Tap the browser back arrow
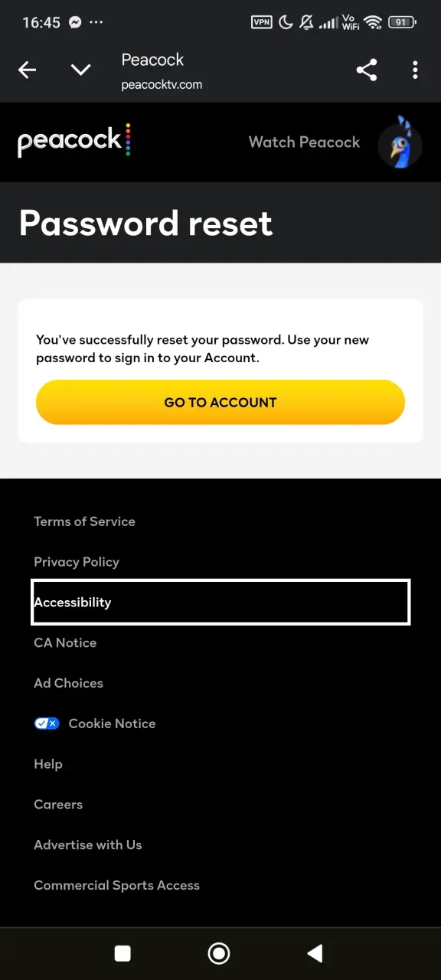Screen dimensions: 441x980 [28, 70]
